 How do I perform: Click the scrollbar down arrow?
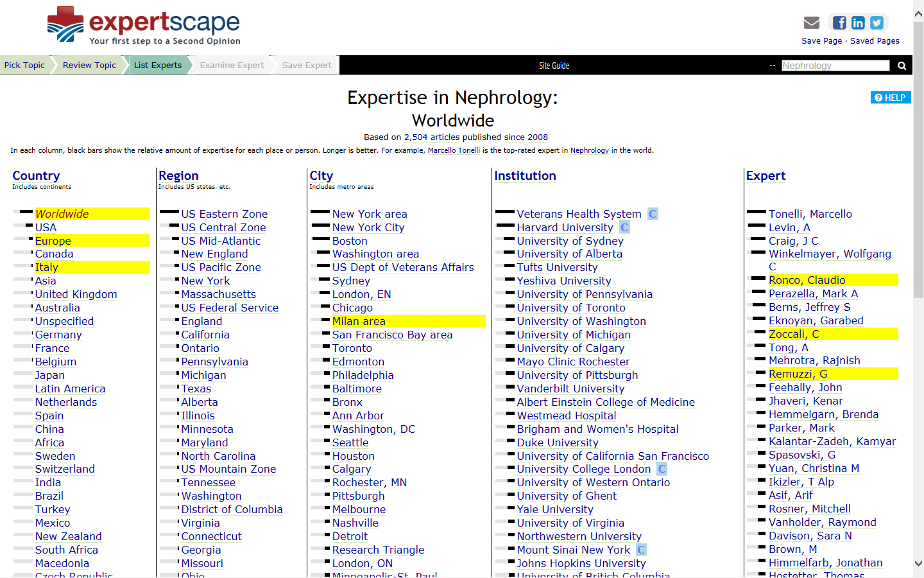coord(918,563)
